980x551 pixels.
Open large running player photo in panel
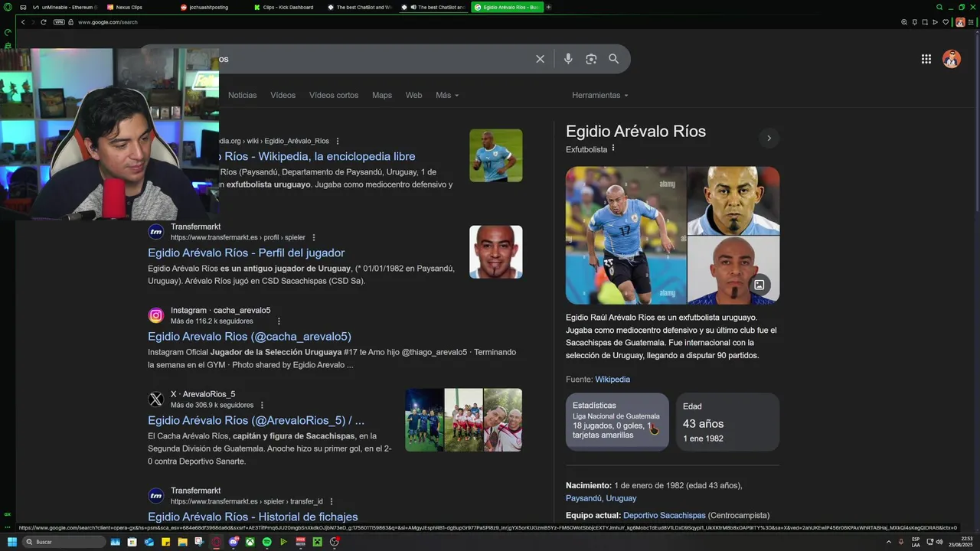[626, 236]
